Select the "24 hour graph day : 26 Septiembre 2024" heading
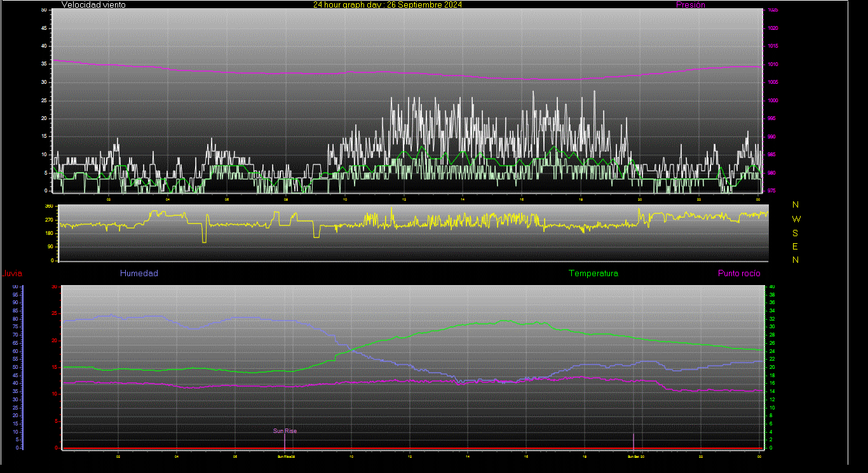The image size is (868, 473). 388,4
